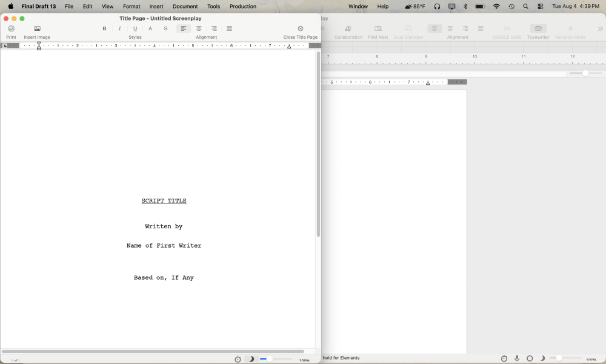The height and width of the screenshot is (364, 606).
Task: Click 'Based on, If Any' text
Action: (164, 277)
